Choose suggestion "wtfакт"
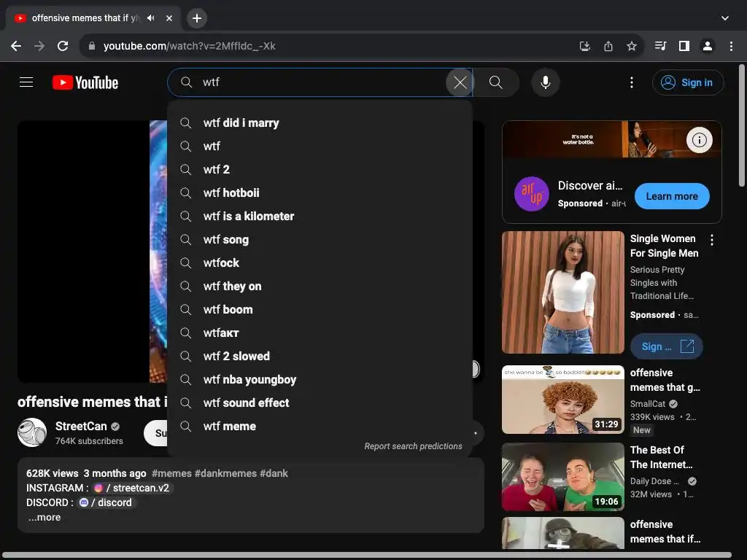Image resolution: width=747 pixels, height=560 pixels. [x=320, y=332]
